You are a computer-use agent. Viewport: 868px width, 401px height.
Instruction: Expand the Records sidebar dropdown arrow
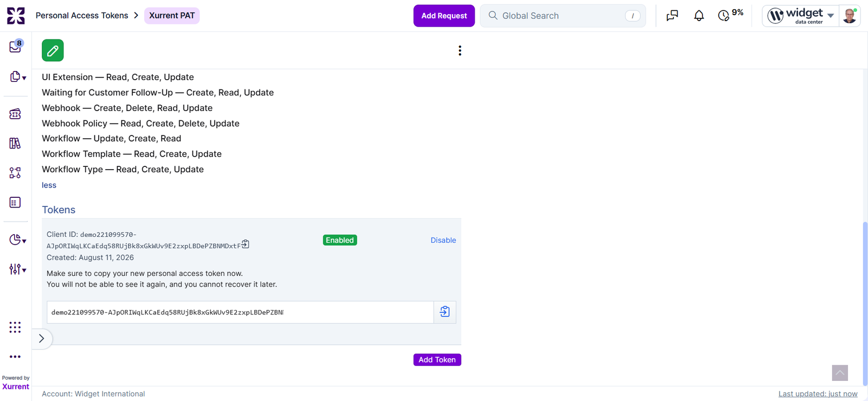click(x=24, y=78)
